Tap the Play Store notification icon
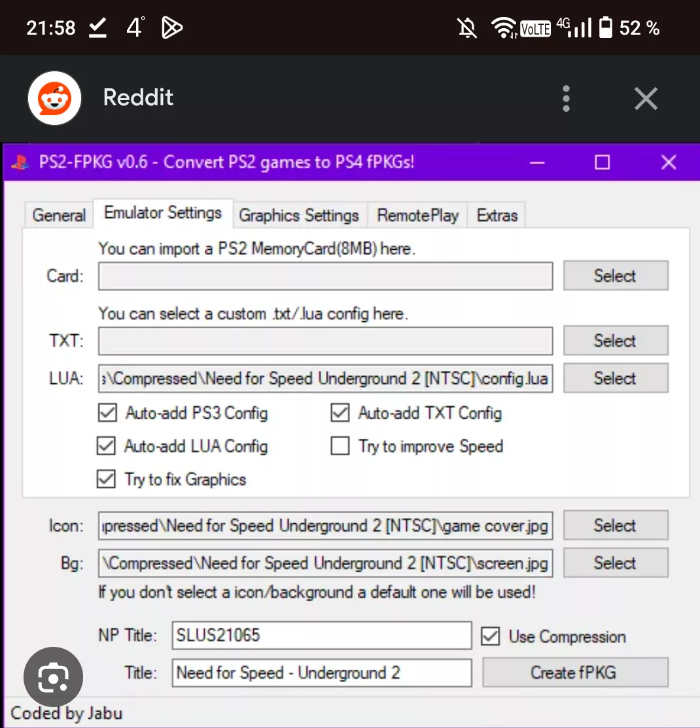Screen dimensions: 700x728 (172, 27)
